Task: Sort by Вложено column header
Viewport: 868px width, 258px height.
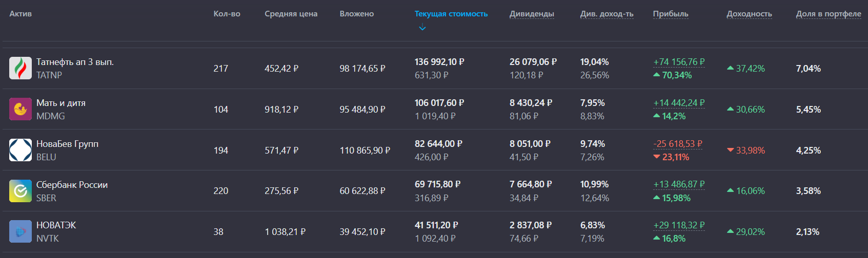Action: coord(356,14)
